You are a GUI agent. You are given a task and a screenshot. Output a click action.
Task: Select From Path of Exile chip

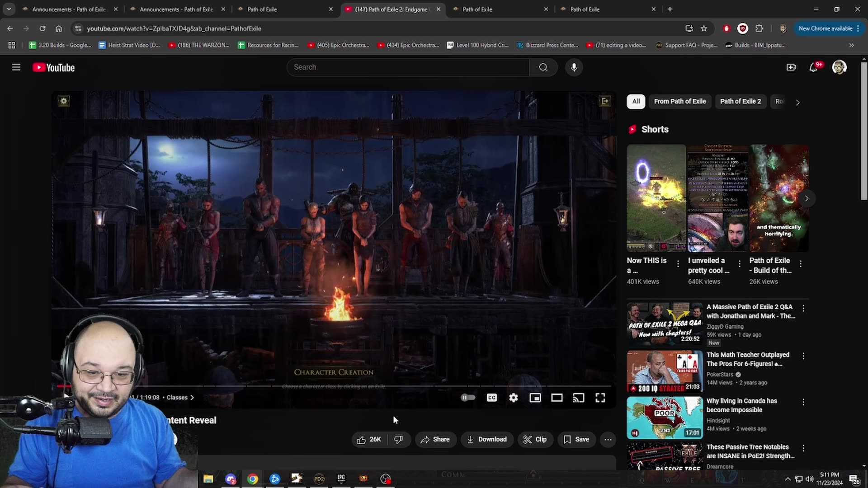pos(679,101)
